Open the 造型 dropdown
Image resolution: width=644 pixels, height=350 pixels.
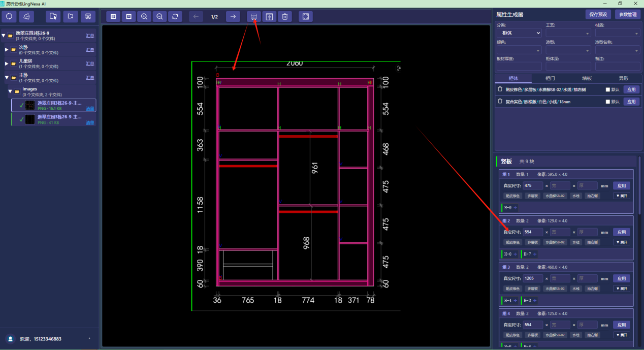click(568, 50)
